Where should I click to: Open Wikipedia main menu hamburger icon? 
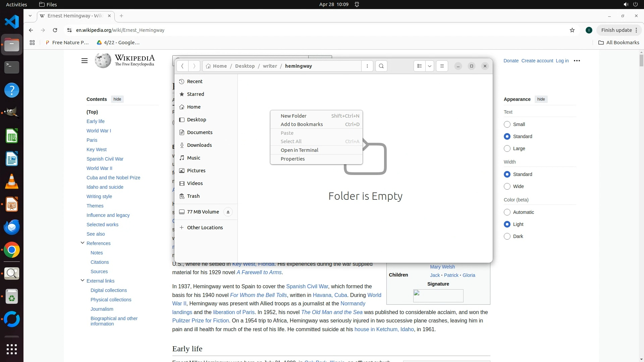[85, 61]
